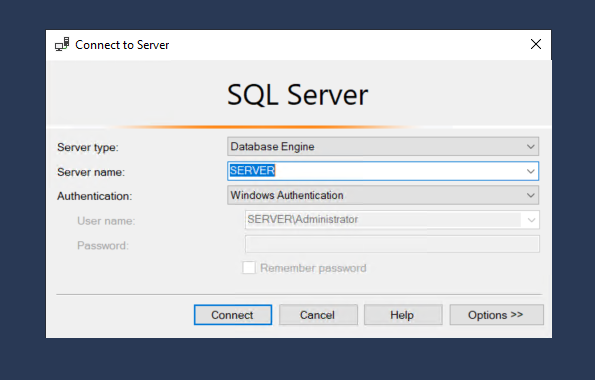
Task: Click the Connect button
Action: [x=233, y=315]
